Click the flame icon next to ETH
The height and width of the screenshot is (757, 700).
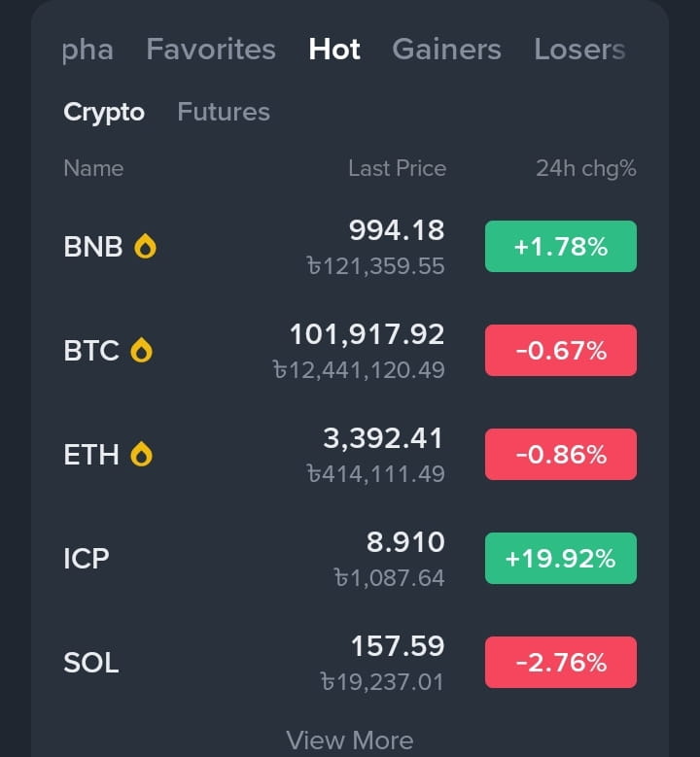(142, 454)
